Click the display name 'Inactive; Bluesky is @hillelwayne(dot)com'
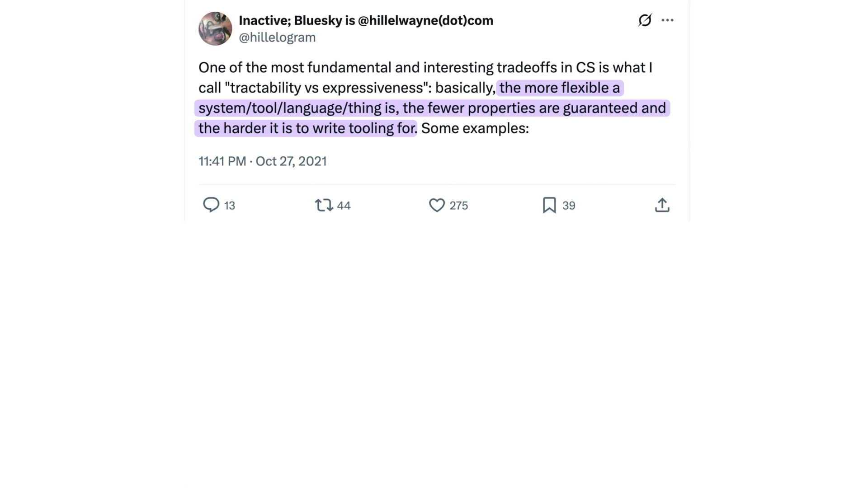Screen dimensions: 868x488 [x=366, y=20]
